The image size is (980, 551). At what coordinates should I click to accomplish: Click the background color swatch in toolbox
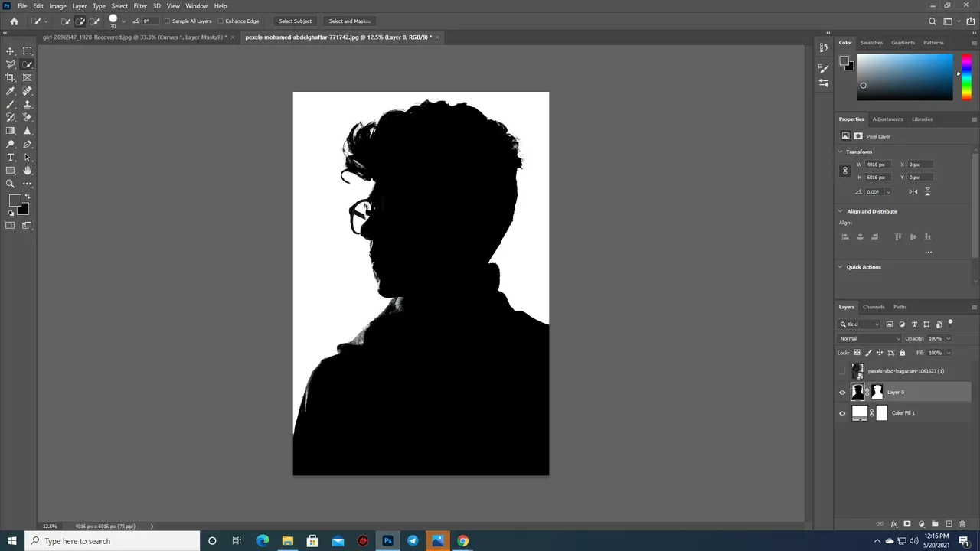24,210
